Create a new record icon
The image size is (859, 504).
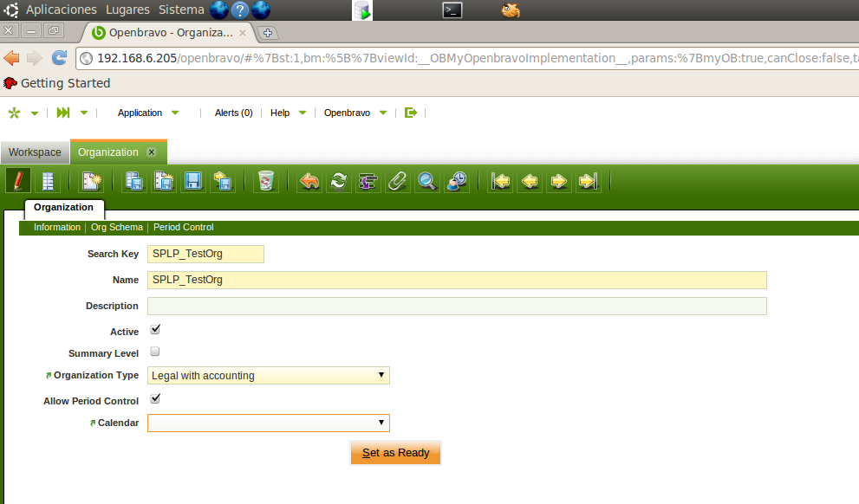coord(91,181)
